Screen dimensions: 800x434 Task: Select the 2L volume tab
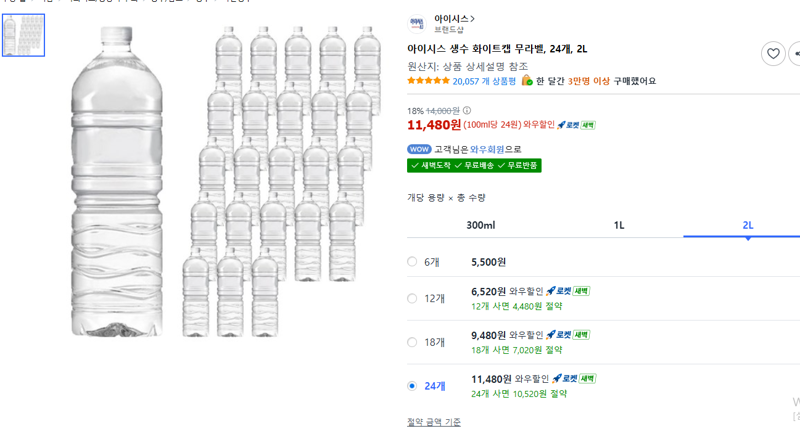pos(747,225)
